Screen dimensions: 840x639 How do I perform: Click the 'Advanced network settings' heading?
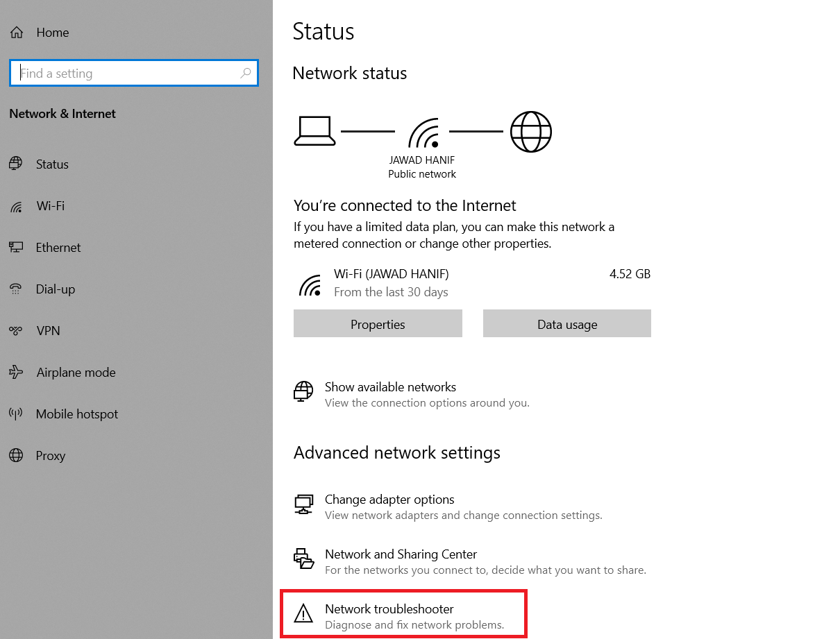click(397, 453)
